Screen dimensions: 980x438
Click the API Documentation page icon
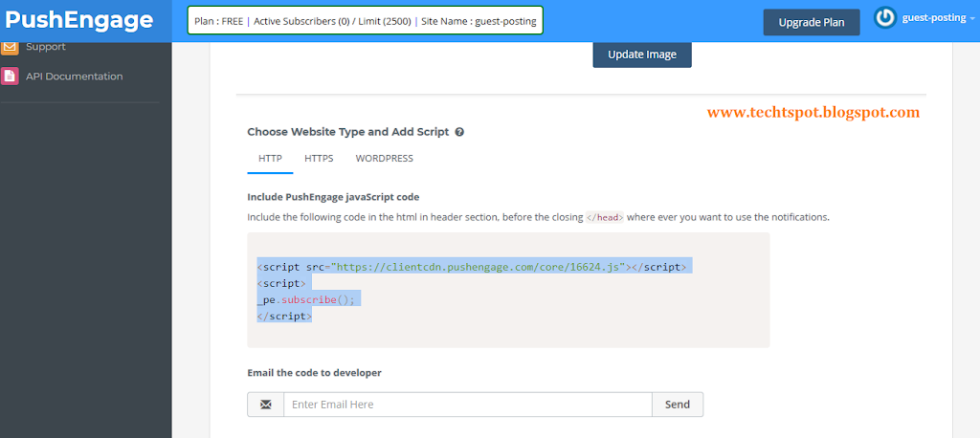(x=10, y=77)
